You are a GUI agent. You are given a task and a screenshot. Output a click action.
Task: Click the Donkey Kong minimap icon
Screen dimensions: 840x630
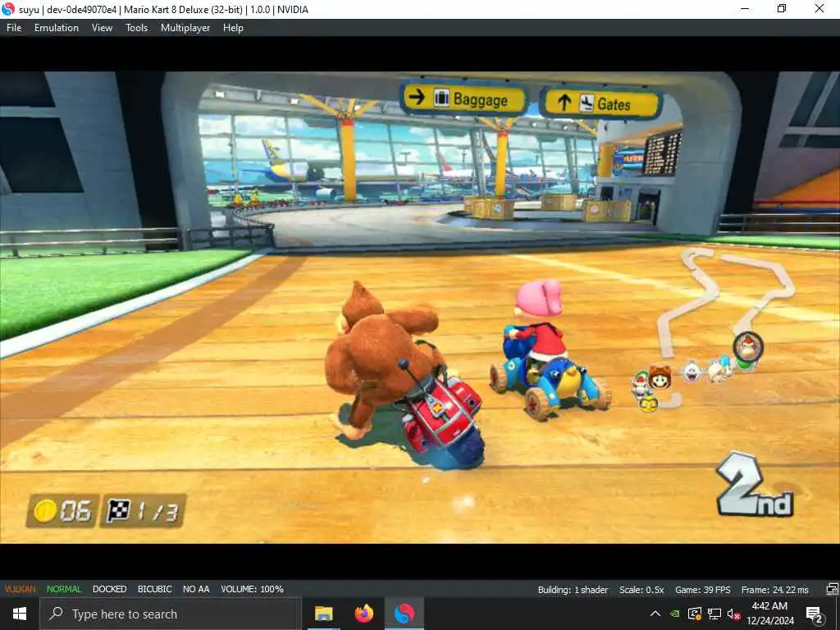tap(748, 347)
